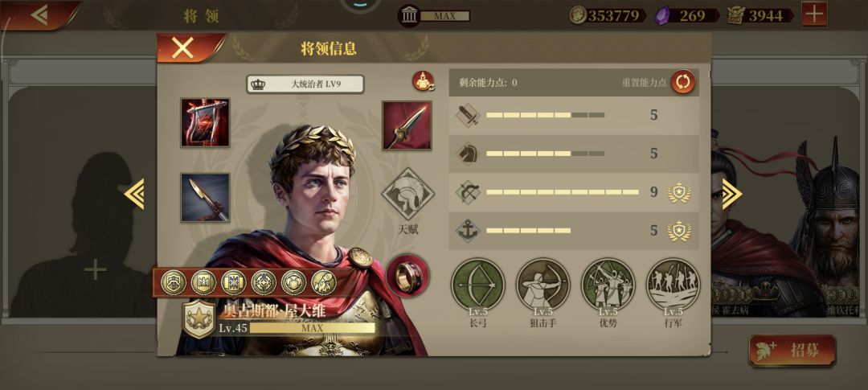Go back with the top-left arrow
This screenshot has height=390, width=868.
pos(40,15)
